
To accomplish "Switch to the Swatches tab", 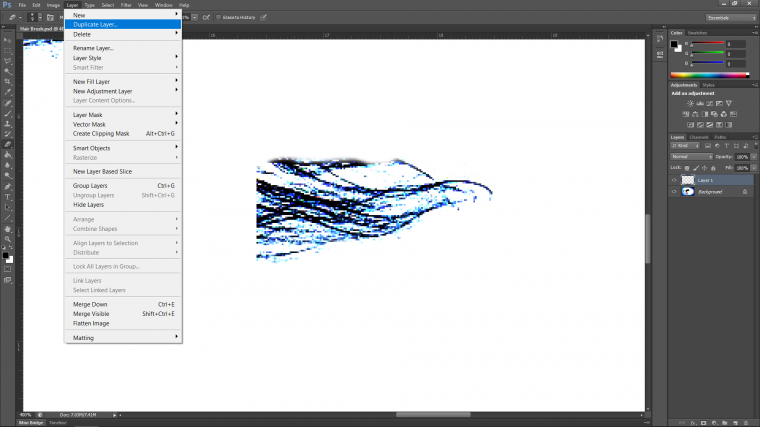I will click(x=697, y=33).
